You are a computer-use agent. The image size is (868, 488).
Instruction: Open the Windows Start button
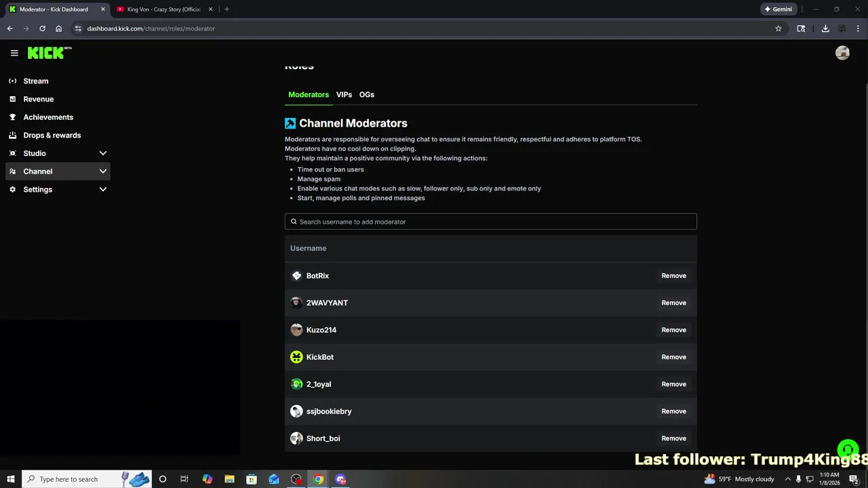[11, 479]
